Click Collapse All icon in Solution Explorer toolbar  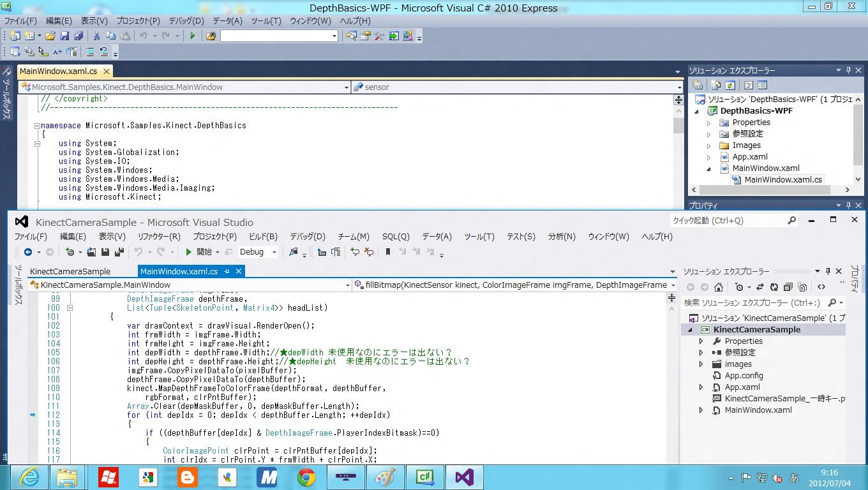click(788, 287)
